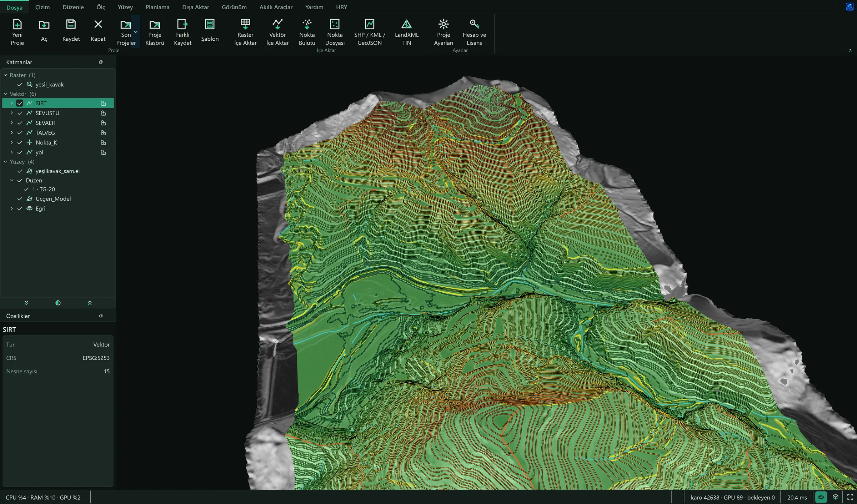
Task: Collapse the Vektör (6) group
Action: pyautogui.click(x=5, y=94)
